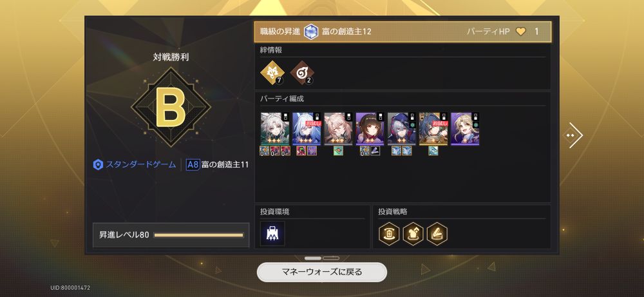Select the third investment strategy hexagon icon

point(437,234)
